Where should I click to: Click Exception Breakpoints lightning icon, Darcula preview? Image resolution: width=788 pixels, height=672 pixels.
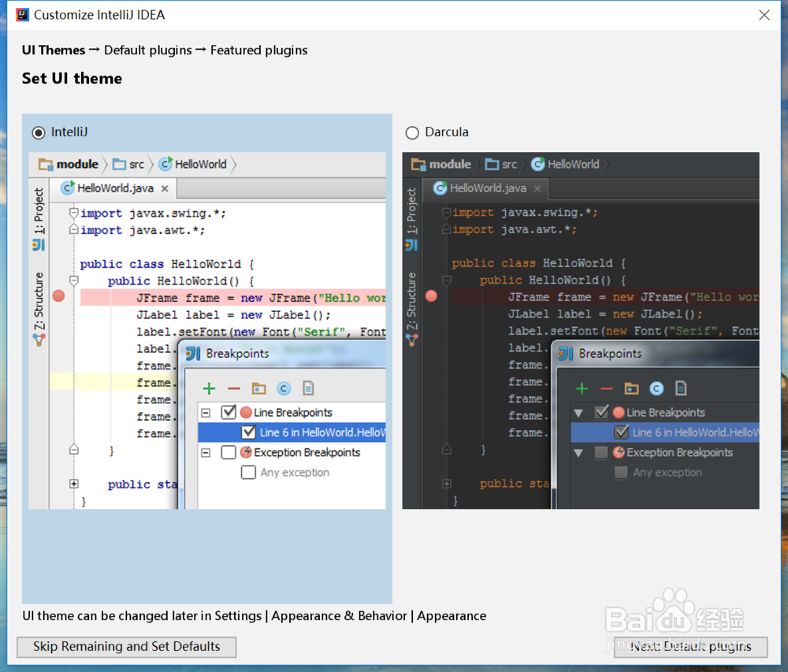pyautogui.click(x=619, y=452)
